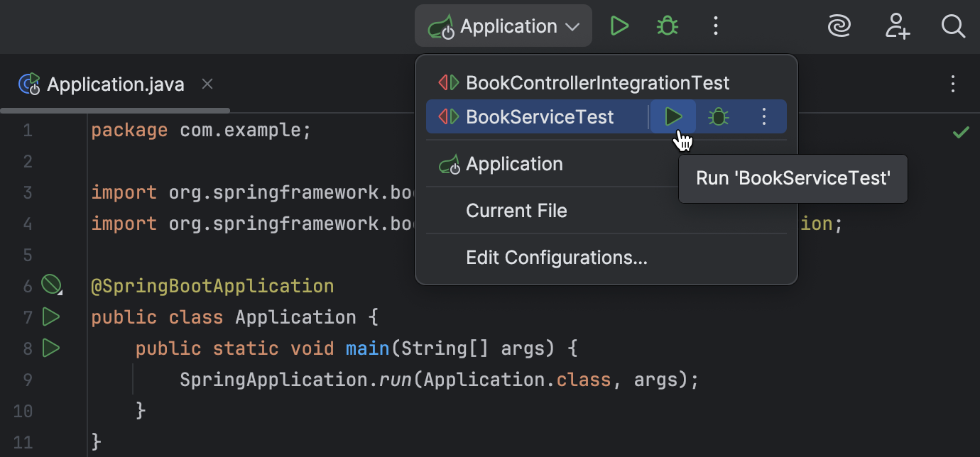Run BookServiceTest with its green play button
Viewport: 980px width, 457px height.
click(672, 116)
